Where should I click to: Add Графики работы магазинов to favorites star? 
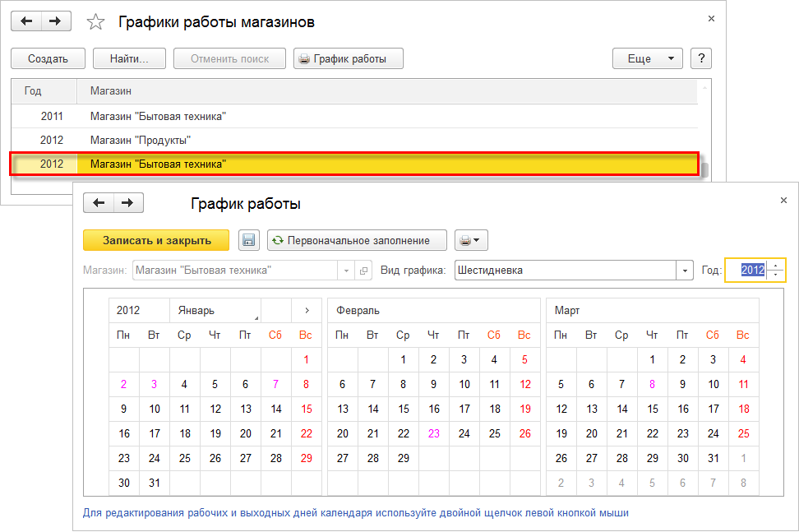(x=96, y=22)
